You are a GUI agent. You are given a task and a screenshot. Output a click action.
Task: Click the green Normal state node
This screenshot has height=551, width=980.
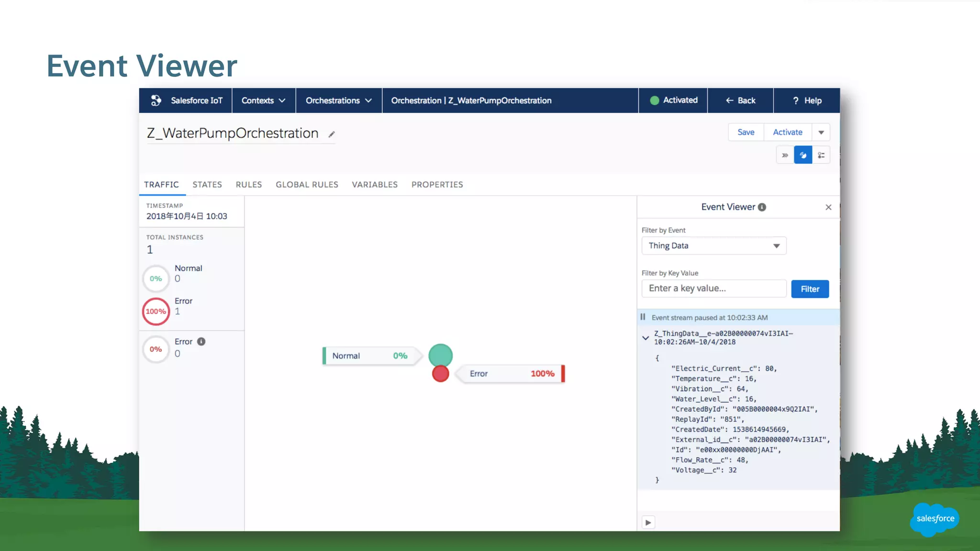pos(440,355)
